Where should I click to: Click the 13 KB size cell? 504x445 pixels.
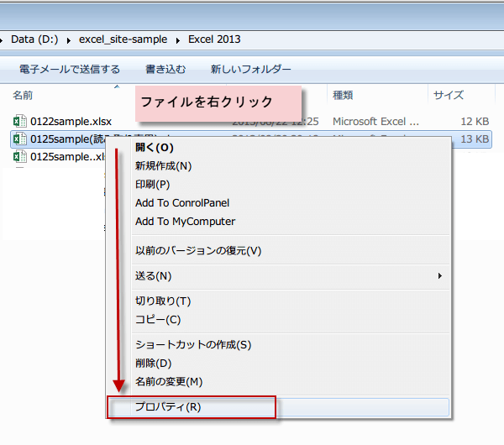pyautogui.click(x=475, y=139)
